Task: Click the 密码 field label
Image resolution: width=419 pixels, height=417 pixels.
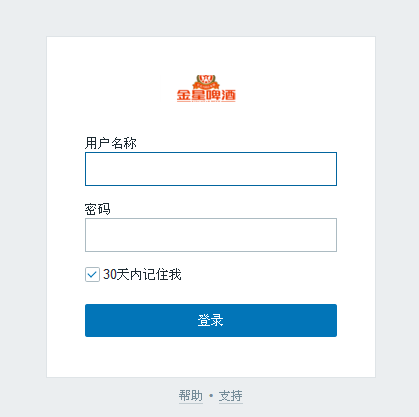Action: click(x=97, y=209)
